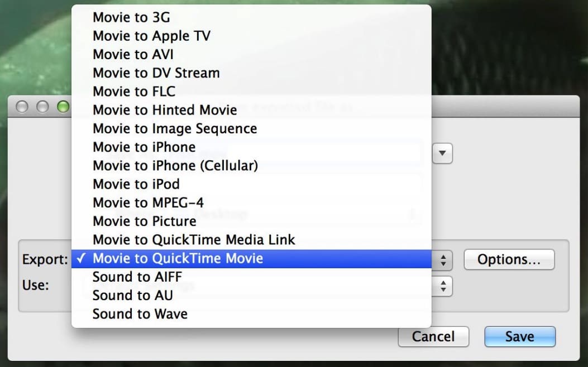Choose Movie to QuickTime Media Link

tap(194, 240)
